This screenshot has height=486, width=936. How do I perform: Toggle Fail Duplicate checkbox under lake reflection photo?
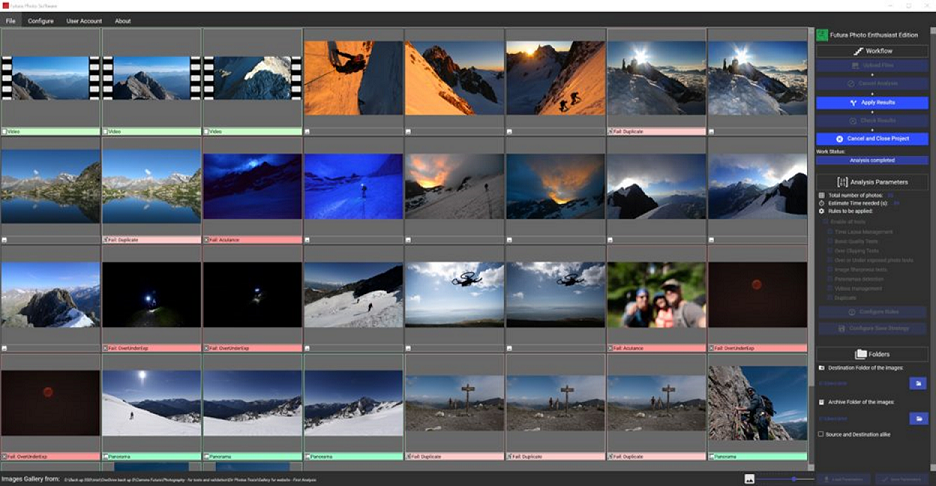click(106, 240)
